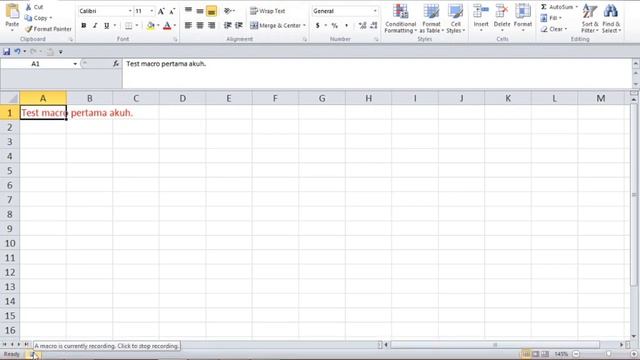Open the Clear eraser tool
Viewport: 640px width, 360px height.
(554, 29)
